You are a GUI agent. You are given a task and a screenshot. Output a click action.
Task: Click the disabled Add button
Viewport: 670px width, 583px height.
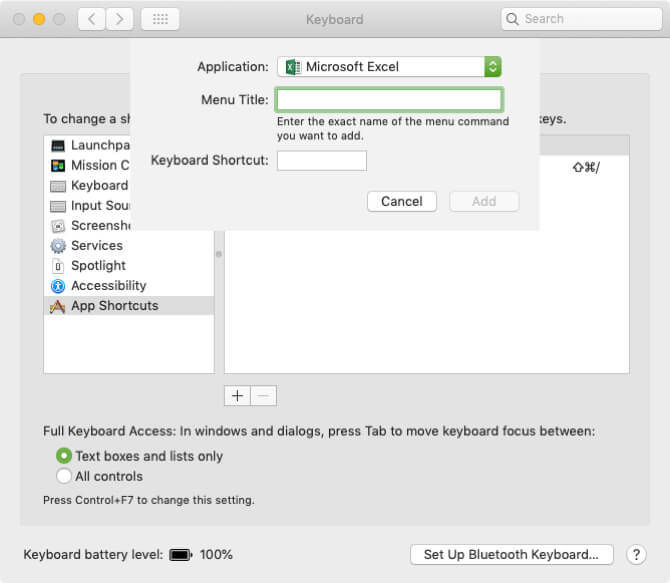484,201
